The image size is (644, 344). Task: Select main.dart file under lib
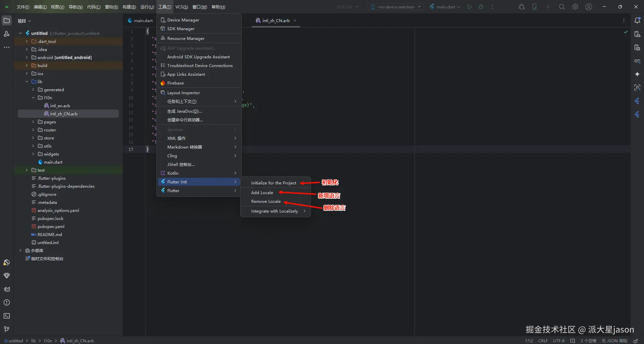(53, 162)
